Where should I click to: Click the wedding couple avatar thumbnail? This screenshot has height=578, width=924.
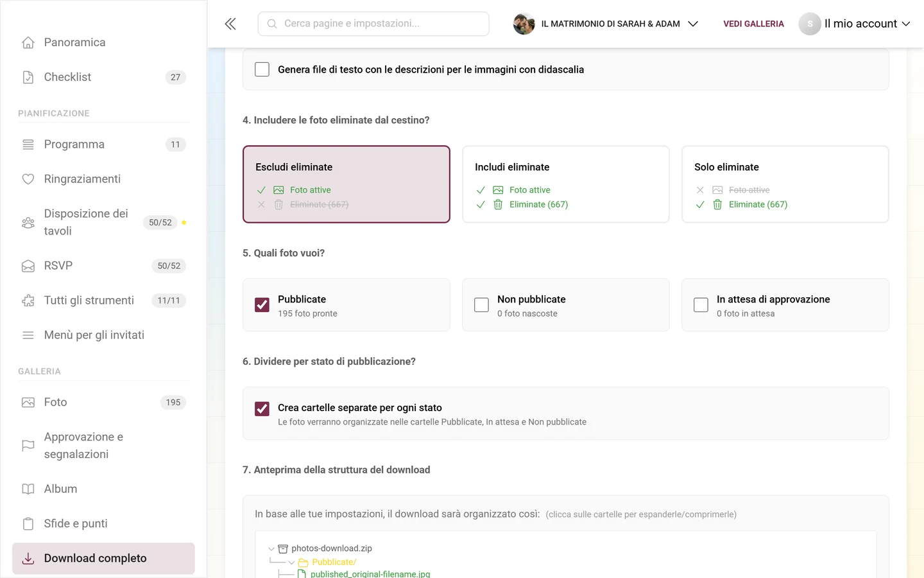[524, 24]
